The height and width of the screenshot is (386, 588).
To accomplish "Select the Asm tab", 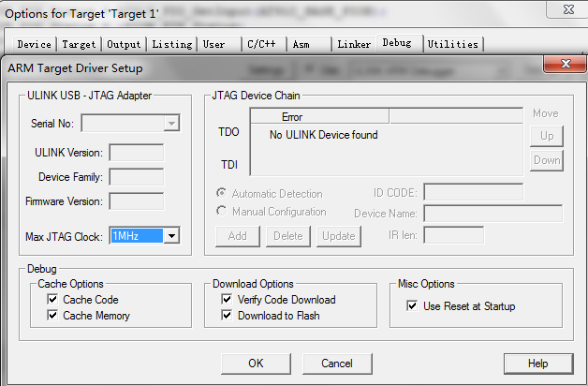I will point(309,44).
